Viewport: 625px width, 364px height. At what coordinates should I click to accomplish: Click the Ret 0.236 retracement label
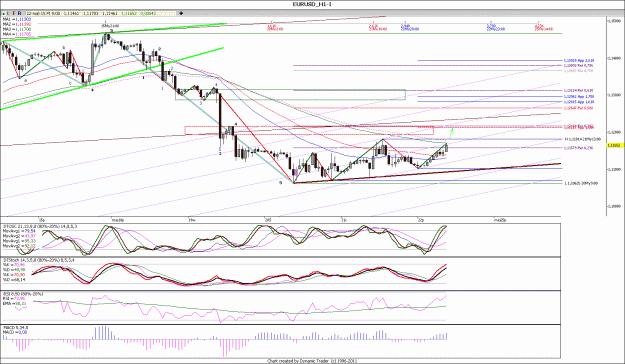coord(578,148)
